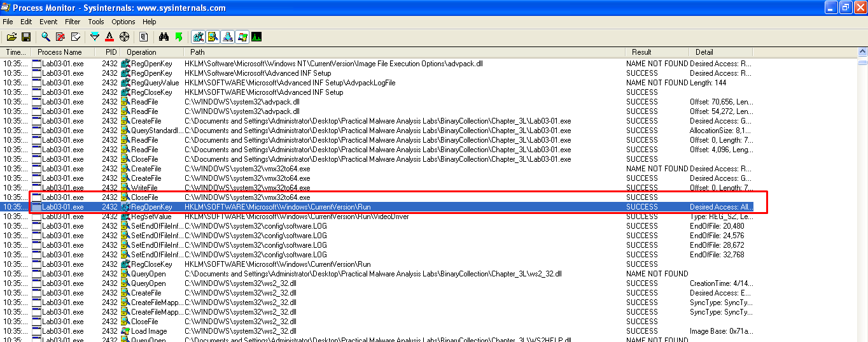This screenshot has height=342, width=868.
Task: Open the Help menu
Action: click(150, 22)
